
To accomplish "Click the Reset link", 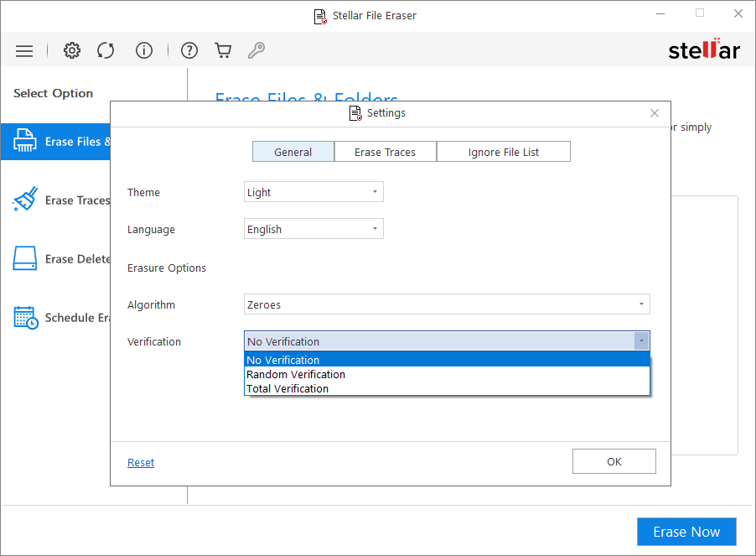I will tap(141, 462).
